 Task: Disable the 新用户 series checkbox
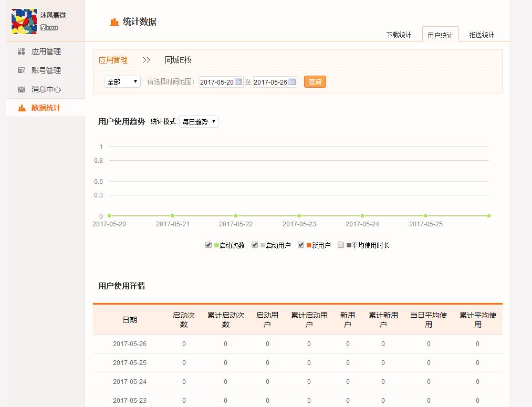(x=301, y=245)
